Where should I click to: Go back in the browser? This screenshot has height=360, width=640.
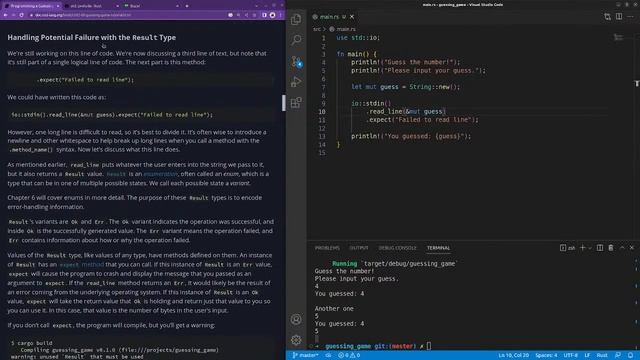click(5, 15)
